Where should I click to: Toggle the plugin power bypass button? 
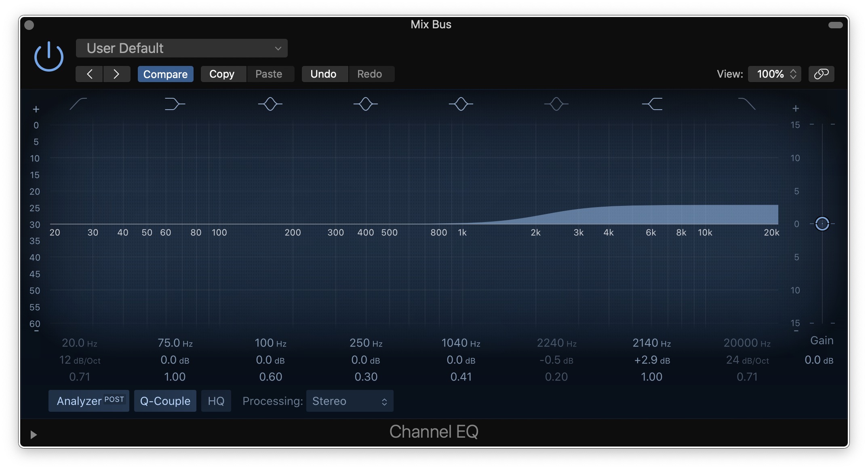click(x=48, y=57)
